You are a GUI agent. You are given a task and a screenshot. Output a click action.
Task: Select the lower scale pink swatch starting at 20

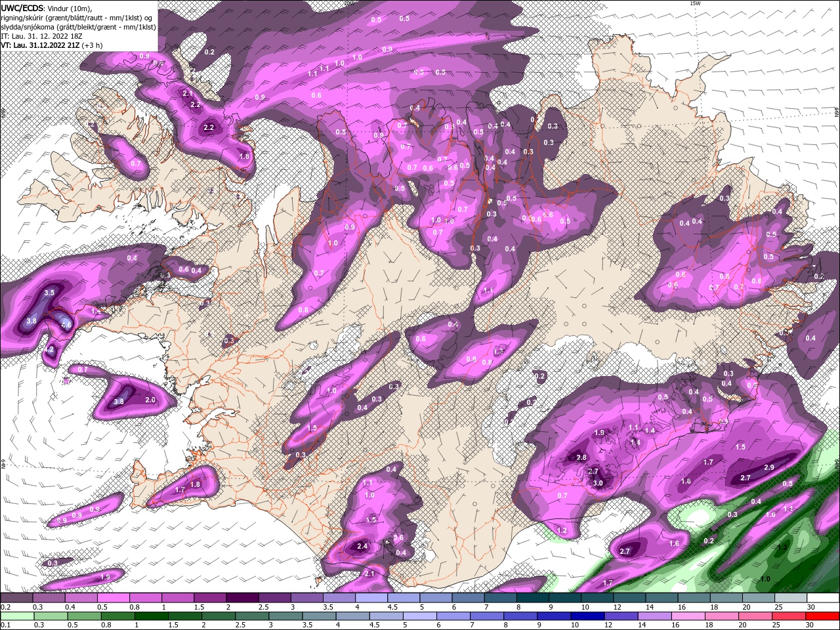tap(755, 616)
